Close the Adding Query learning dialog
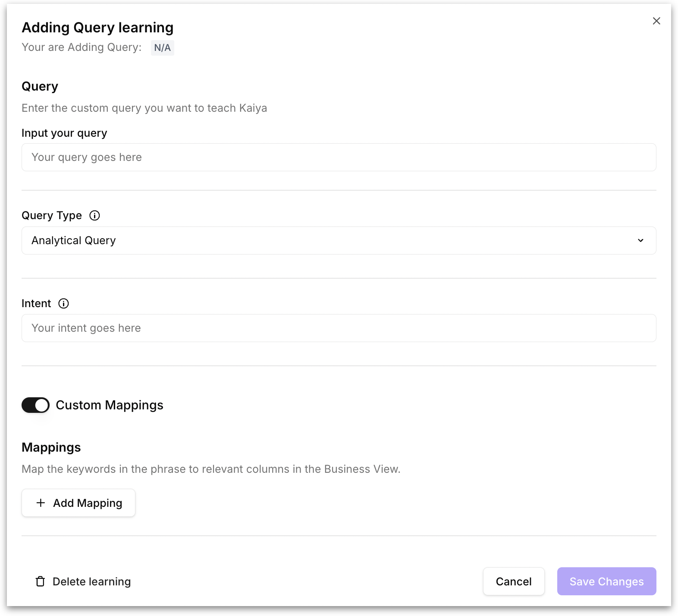678x616 pixels. coord(656,21)
